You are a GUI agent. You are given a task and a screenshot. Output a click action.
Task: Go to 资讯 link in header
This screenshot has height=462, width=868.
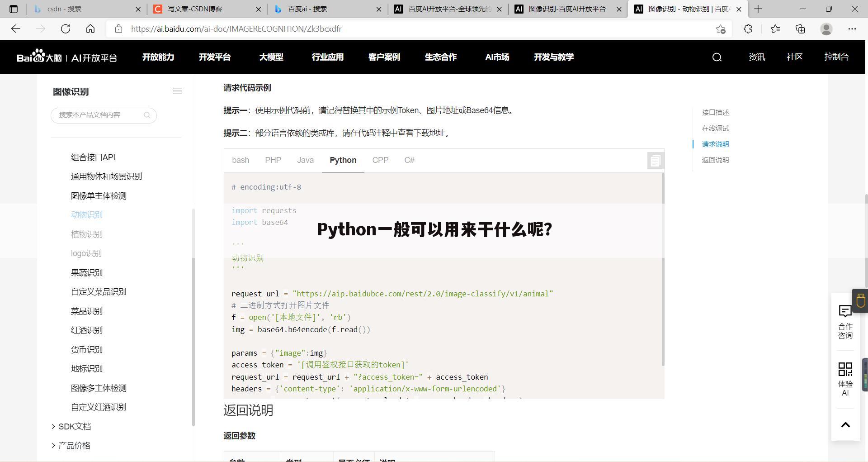coord(757,57)
